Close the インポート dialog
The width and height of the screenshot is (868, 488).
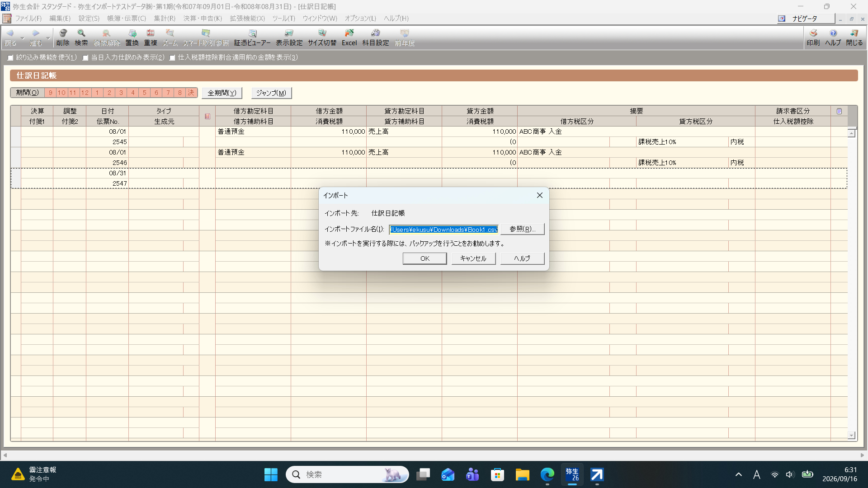coord(540,195)
